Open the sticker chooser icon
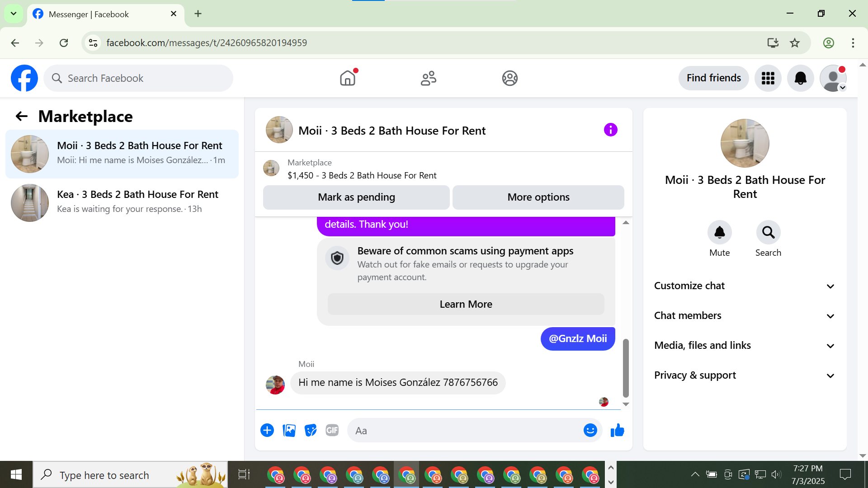This screenshot has height=488, width=868. click(x=311, y=431)
